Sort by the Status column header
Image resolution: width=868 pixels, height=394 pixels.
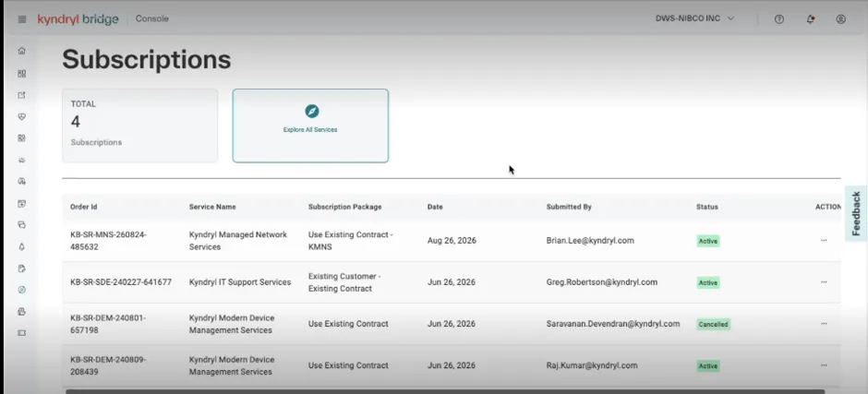click(x=707, y=207)
